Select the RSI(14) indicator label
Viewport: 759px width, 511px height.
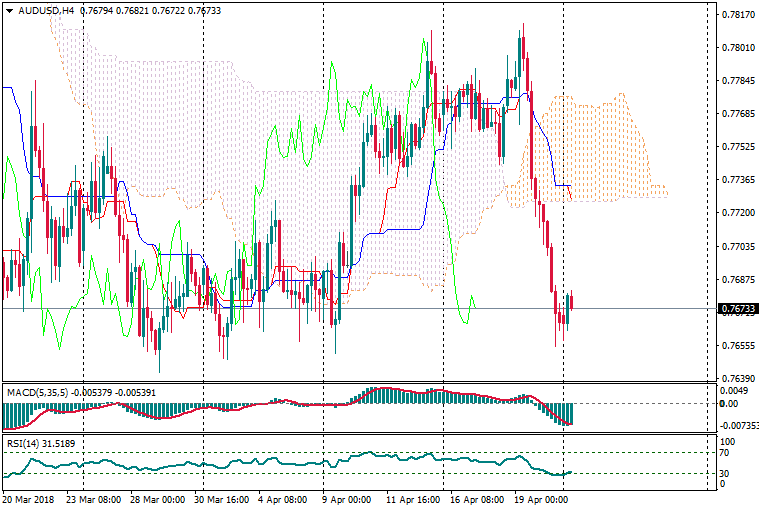point(25,442)
